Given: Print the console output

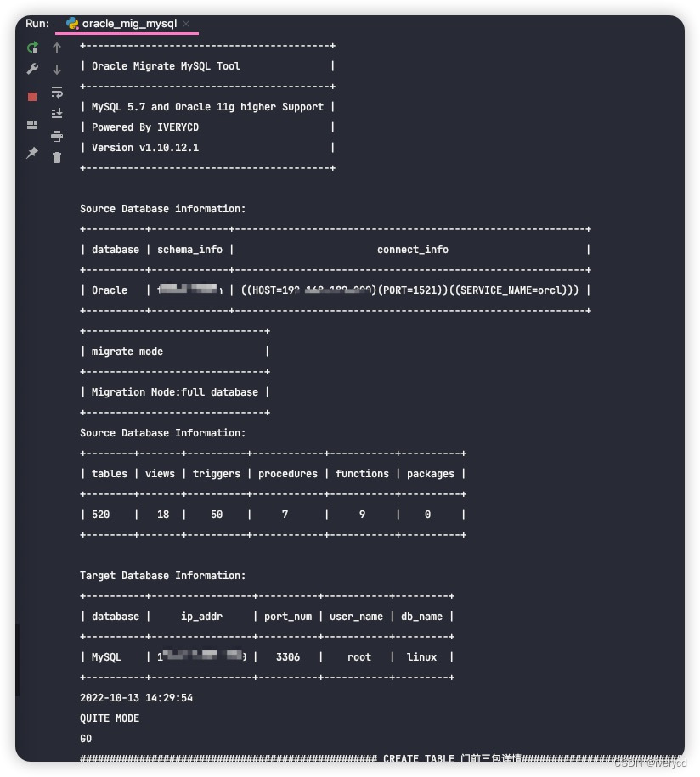Looking at the screenshot, I should (57, 136).
